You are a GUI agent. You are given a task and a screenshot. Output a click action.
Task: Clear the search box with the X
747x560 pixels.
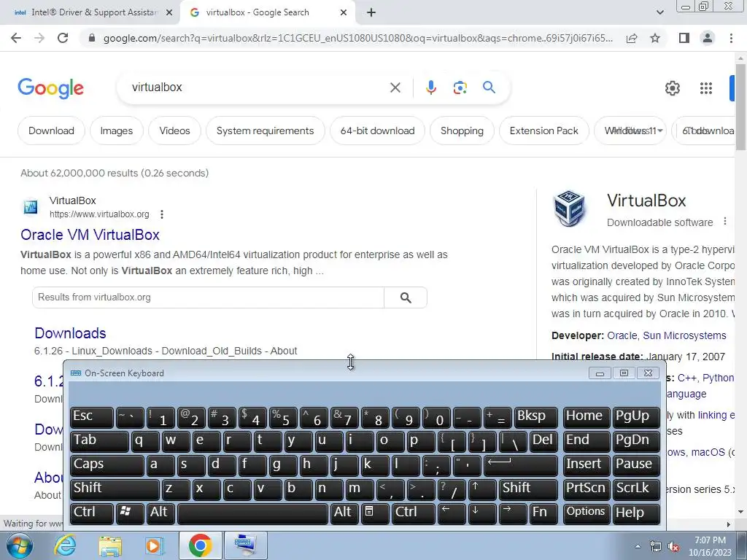point(395,87)
